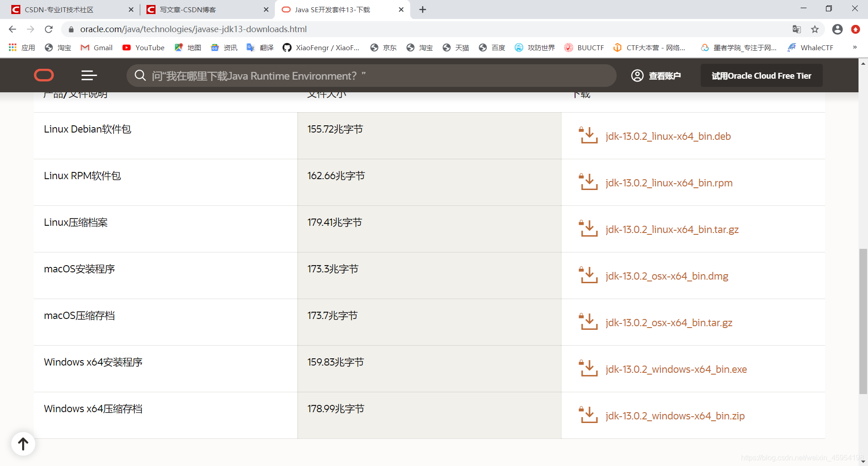Bookmark this page with the star icon

coord(815,29)
